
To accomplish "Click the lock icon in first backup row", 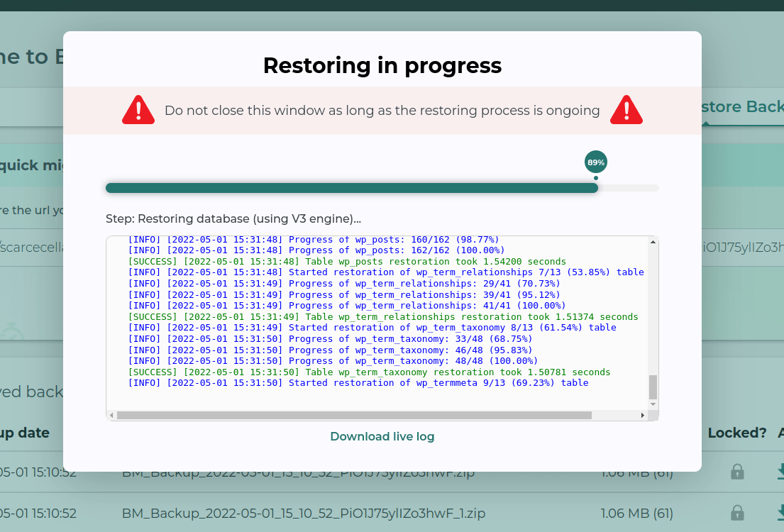I will click(737, 472).
